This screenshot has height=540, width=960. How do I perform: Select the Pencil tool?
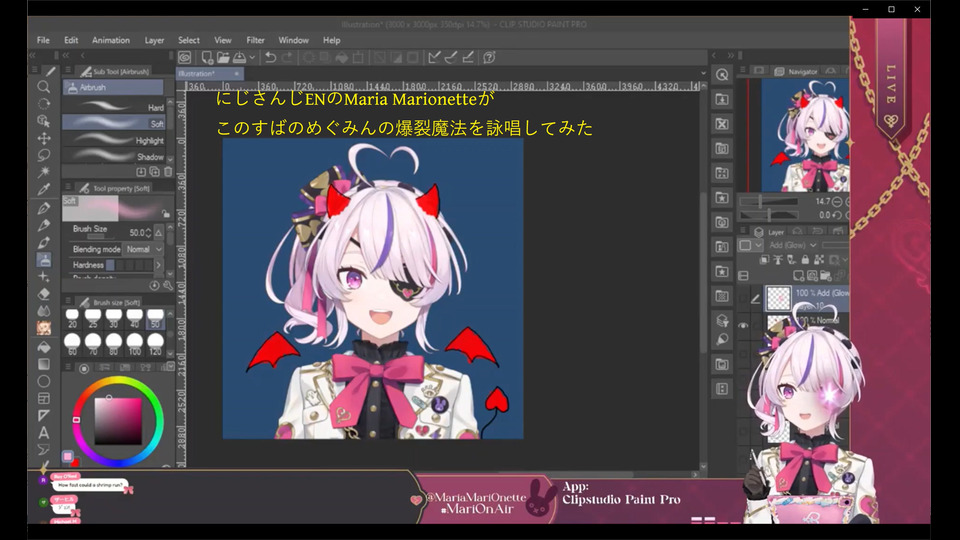point(43,225)
